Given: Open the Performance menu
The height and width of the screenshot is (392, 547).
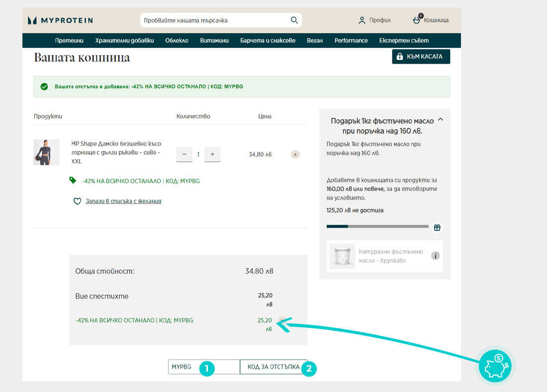Looking at the screenshot, I should [351, 40].
